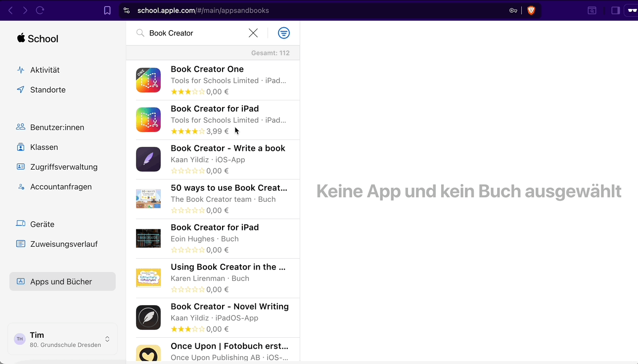
Task: Select Apps und Bücher in the sidebar
Action: point(62,281)
